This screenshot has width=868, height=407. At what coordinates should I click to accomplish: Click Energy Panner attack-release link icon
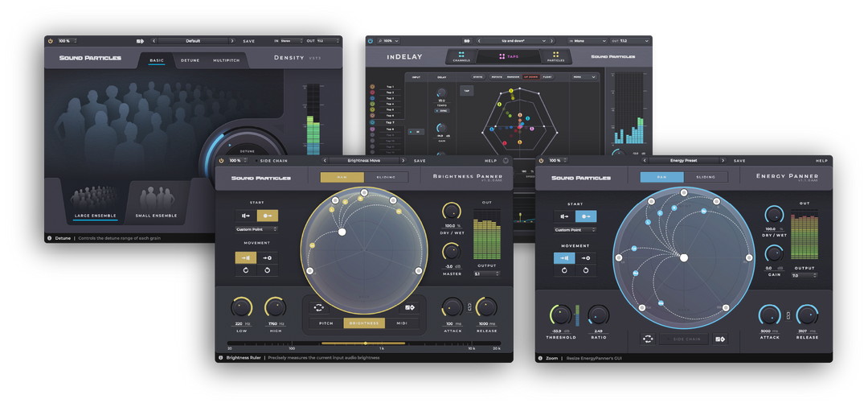pos(788,315)
